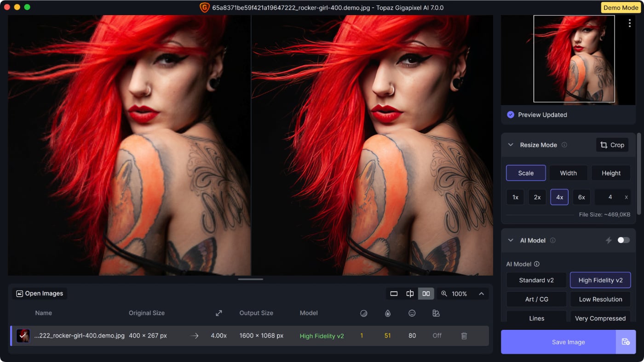Screen dimensions: 644x362
Task: Click the right panel vertical scrollbar
Action: click(x=638, y=174)
